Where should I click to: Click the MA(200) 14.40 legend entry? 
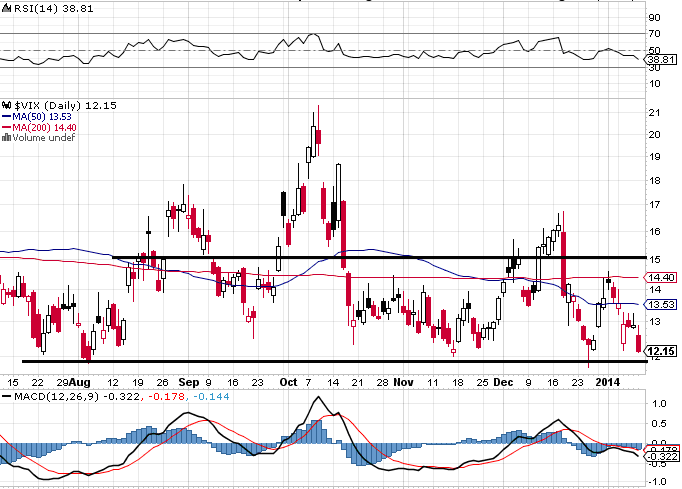coord(44,127)
